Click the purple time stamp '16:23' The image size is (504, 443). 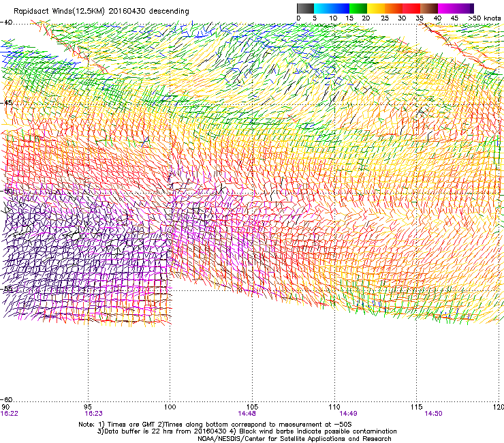93,414
